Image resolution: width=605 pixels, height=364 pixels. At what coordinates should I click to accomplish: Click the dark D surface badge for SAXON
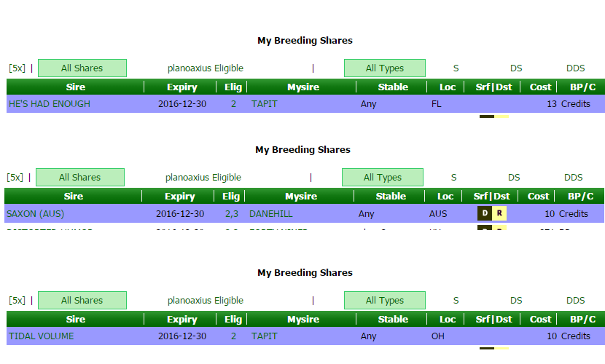(x=484, y=213)
